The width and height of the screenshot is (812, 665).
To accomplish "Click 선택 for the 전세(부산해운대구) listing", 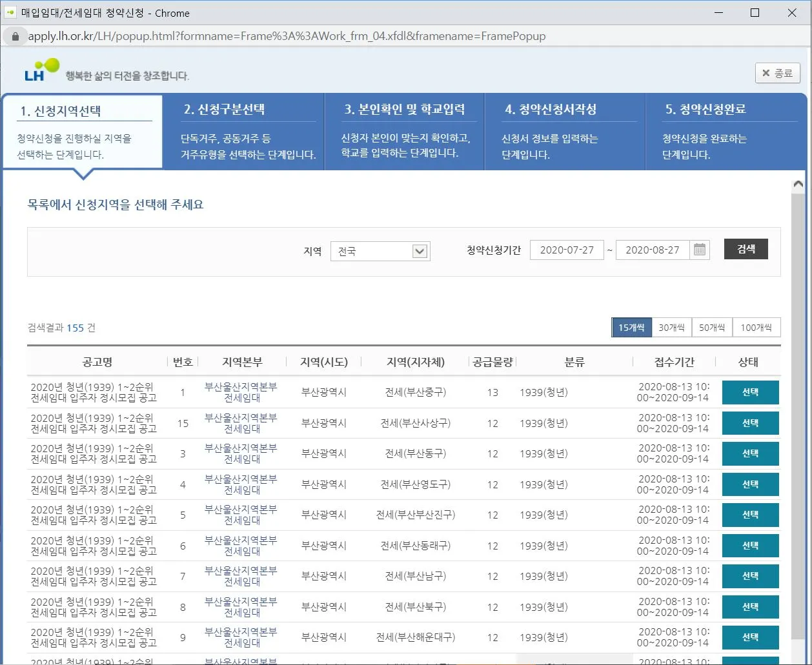I will point(750,637).
